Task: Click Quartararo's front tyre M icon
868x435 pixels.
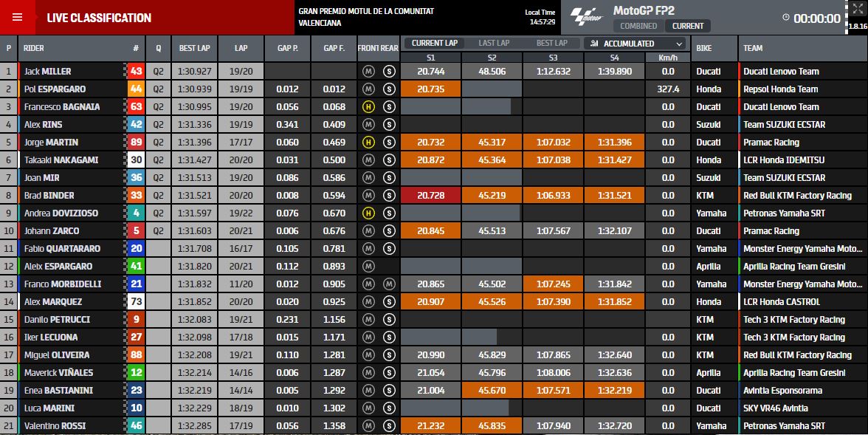Action: (x=369, y=249)
